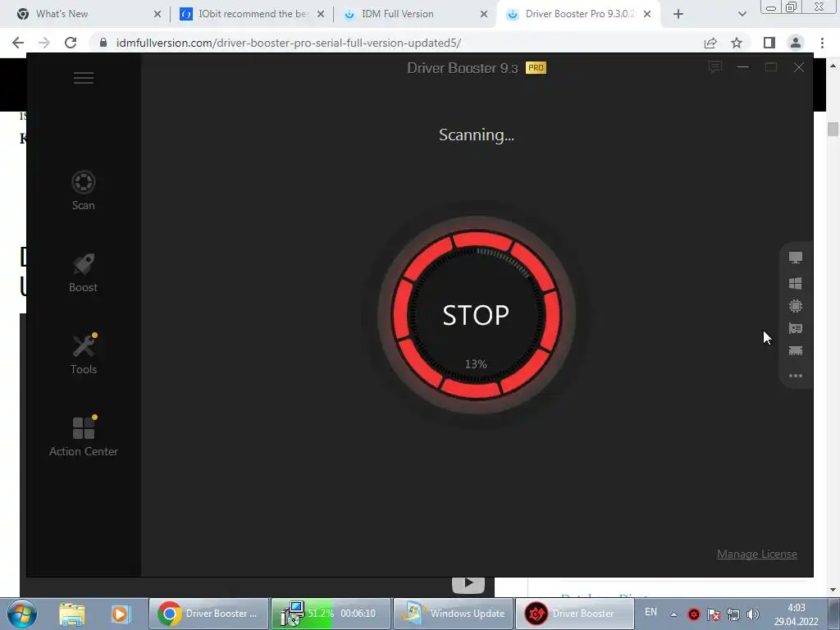Close the IDM Full Version browser tab
This screenshot has height=630, width=840.
tap(484, 15)
